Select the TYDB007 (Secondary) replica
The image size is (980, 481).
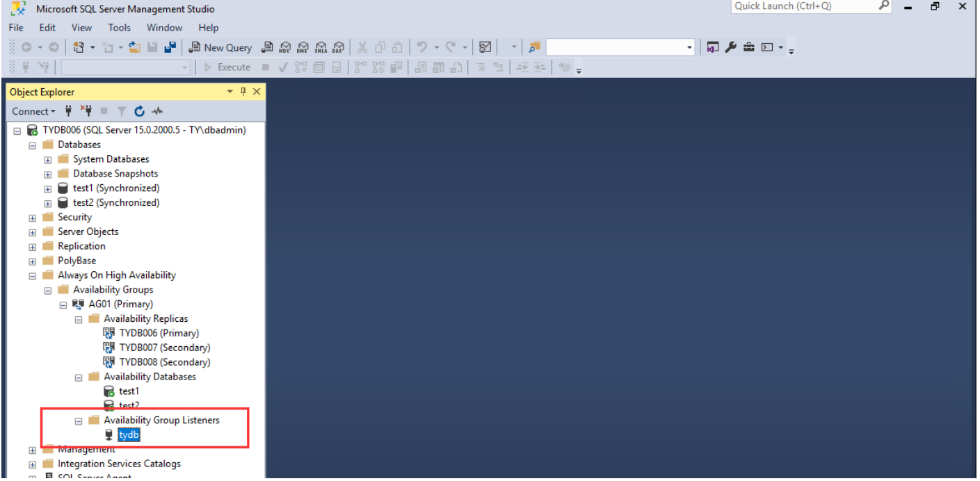164,348
